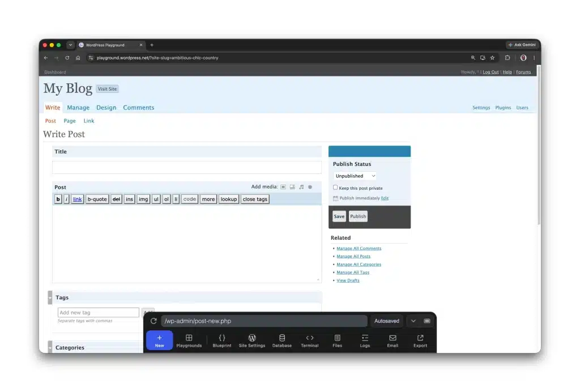This screenshot has width=580, height=392.
Task: Click the Save button
Action: pyautogui.click(x=339, y=216)
